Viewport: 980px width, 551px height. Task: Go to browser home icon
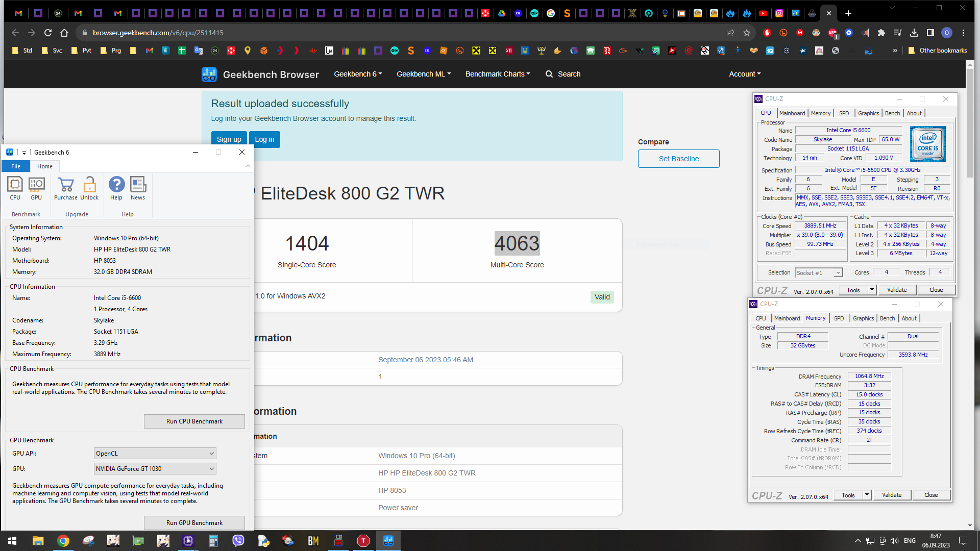click(64, 33)
